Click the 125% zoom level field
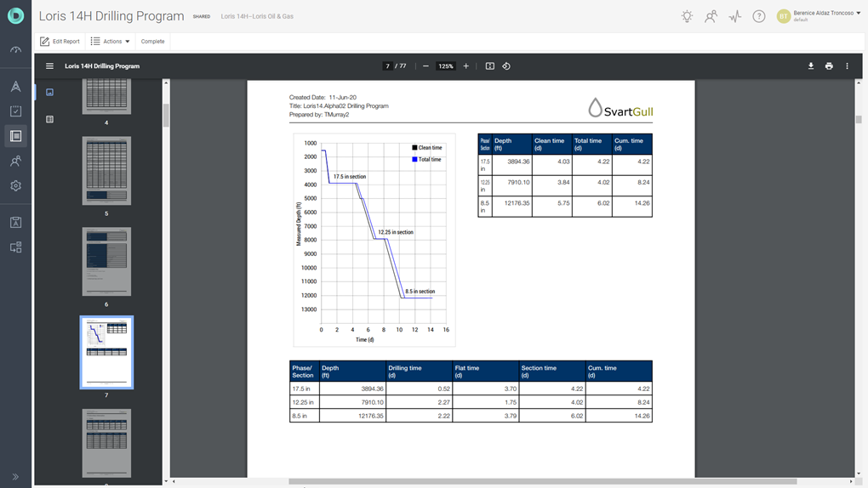The height and width of the screenshot is (488, 868). tap(446, 65)
